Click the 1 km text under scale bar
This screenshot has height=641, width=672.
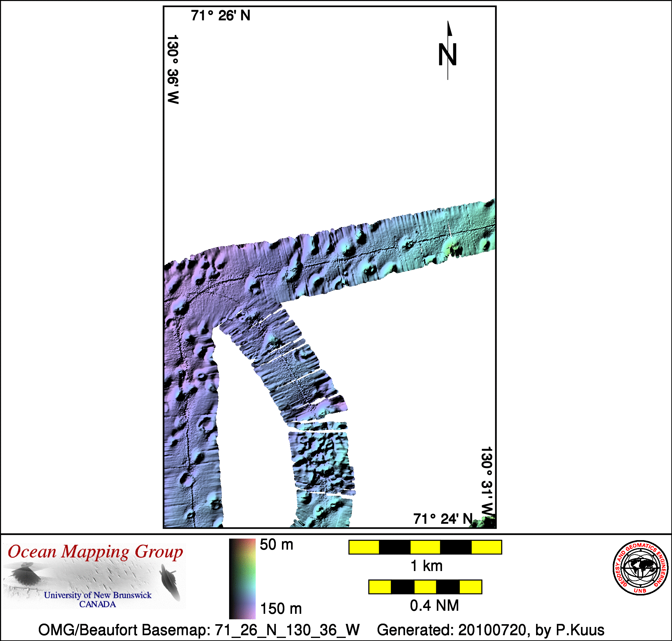(426, 566)
